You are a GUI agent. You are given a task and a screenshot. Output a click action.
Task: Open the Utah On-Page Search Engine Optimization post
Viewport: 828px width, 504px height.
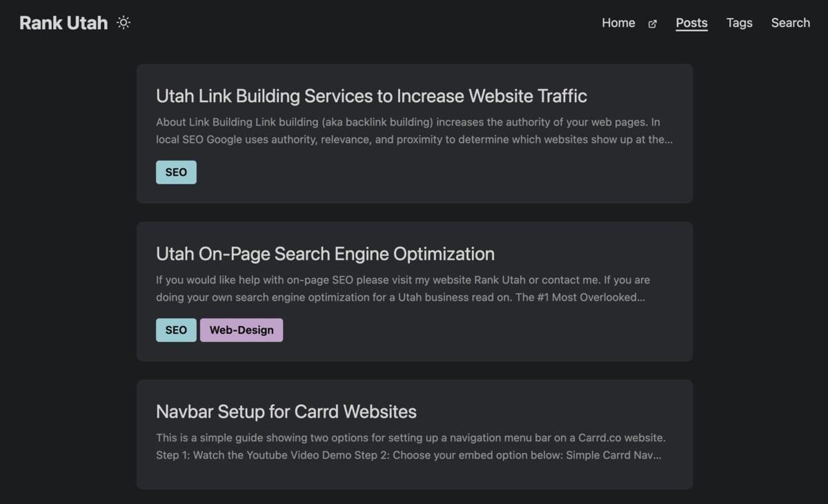pyautogui.click(x=325, y=254)
